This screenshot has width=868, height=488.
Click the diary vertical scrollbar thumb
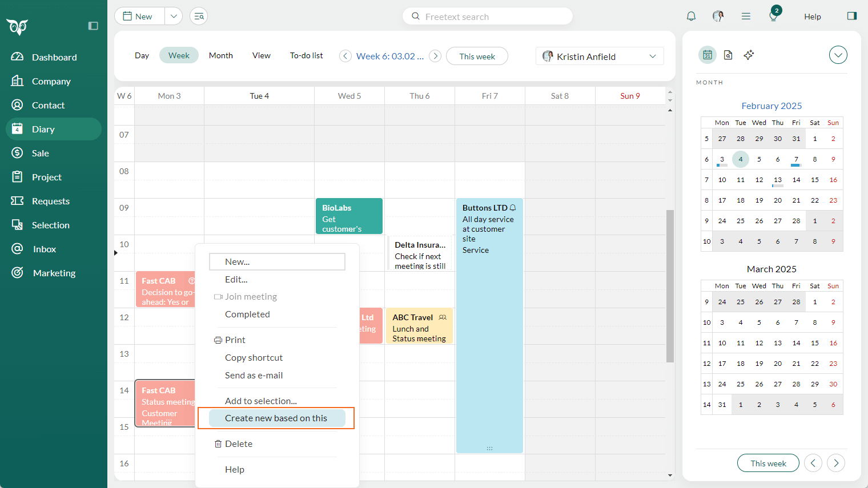click(x=670, y=286)
